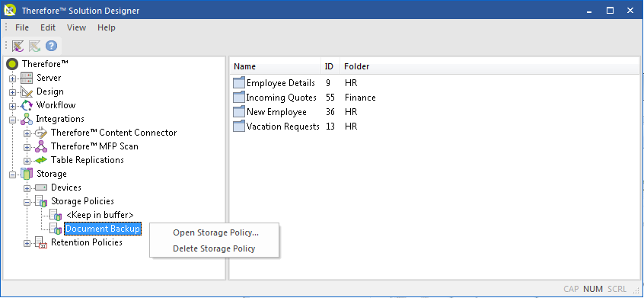Screen dimensions: 644x298
Task: Click ID value 36
Action: point(330,112)
